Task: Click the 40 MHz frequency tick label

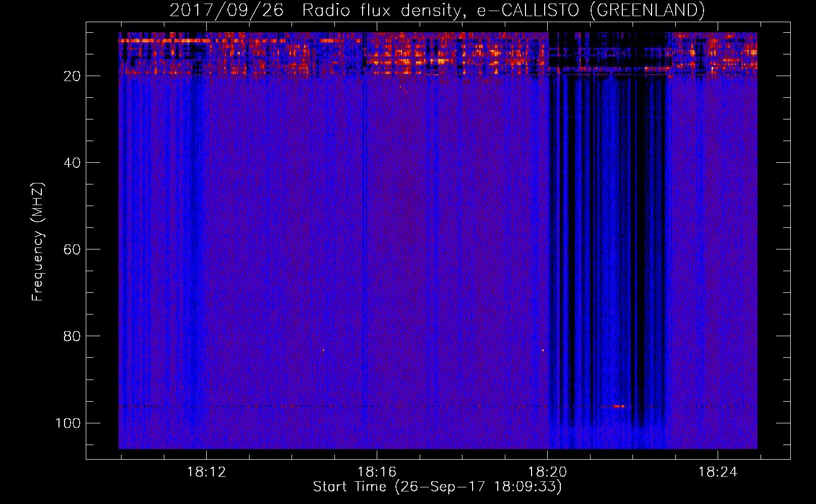Action: pyautogui.click(x=72, y=163)
